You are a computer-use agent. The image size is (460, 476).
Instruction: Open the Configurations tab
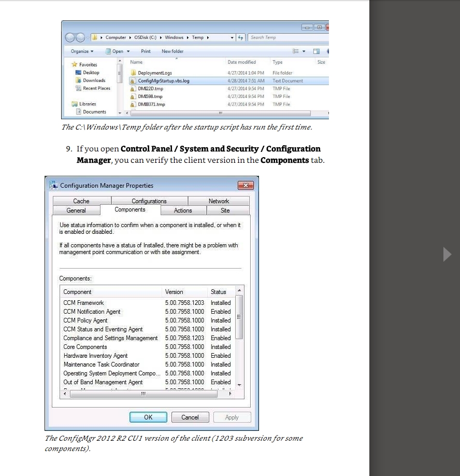click(149, 201)
